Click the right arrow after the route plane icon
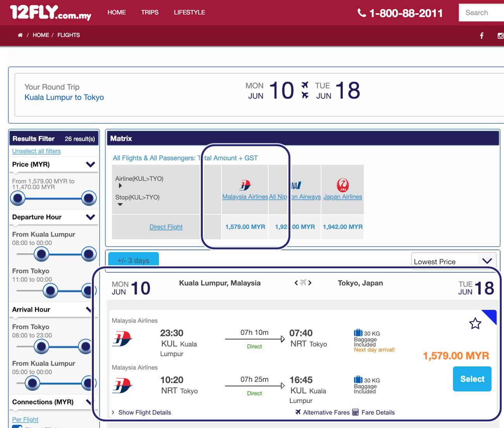 [x=310, y=283]
